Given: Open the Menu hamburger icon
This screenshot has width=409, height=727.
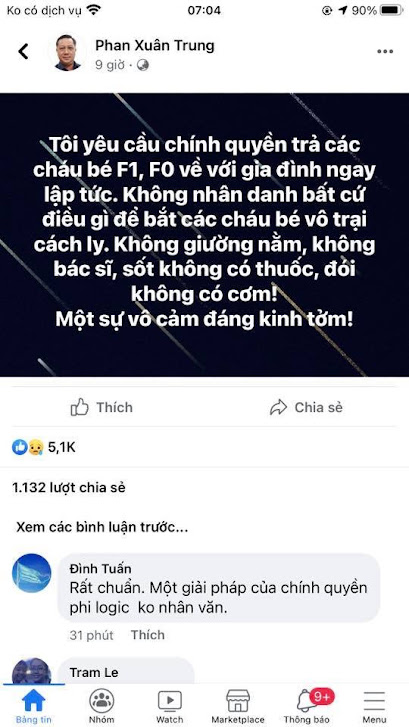Looking at the screenshot, I should coord(374,706).
